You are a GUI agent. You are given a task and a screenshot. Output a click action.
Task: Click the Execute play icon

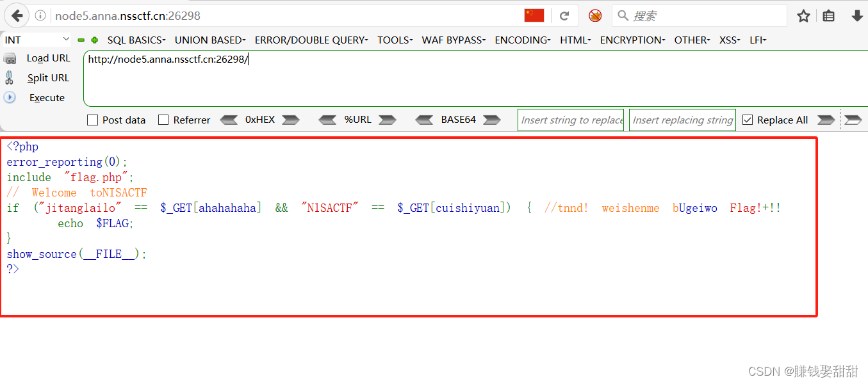coord(10,97)
